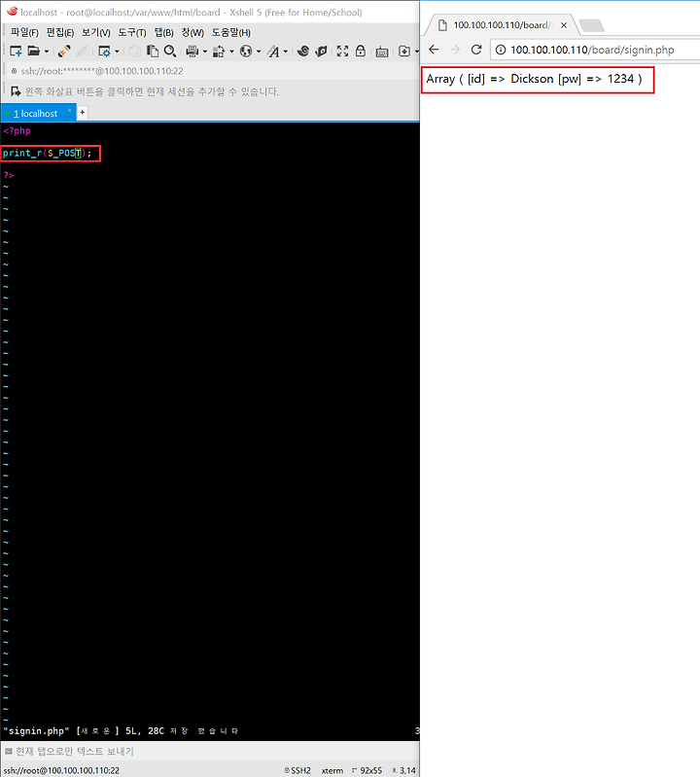
Task: Select the 100.100.100.110/board browser tab
Action: 501,25
